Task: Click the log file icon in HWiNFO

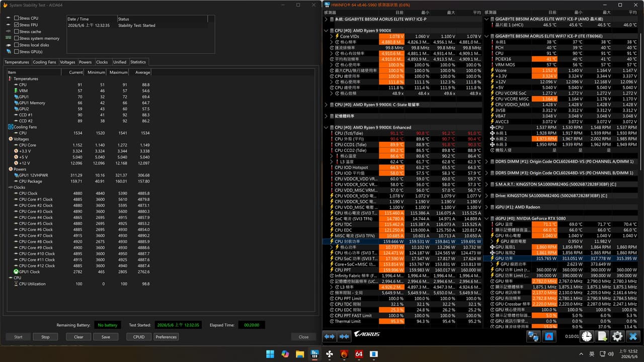Action: point(602,336)
